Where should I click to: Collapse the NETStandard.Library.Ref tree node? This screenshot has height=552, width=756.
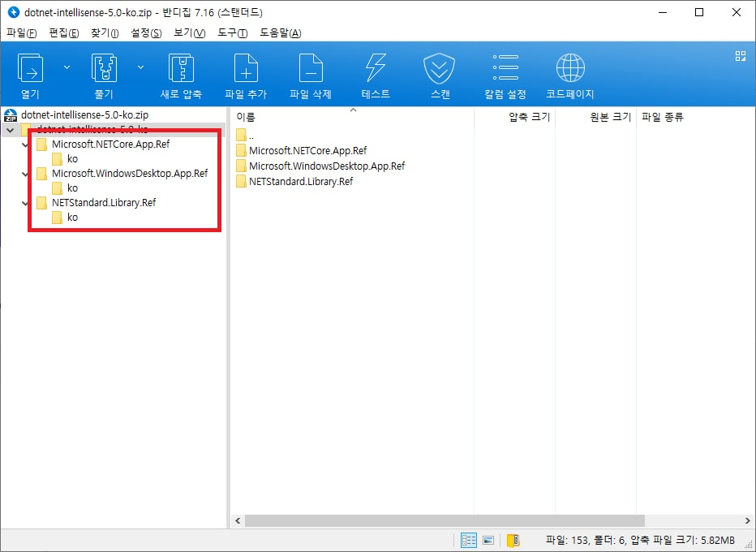coord(24,203)
